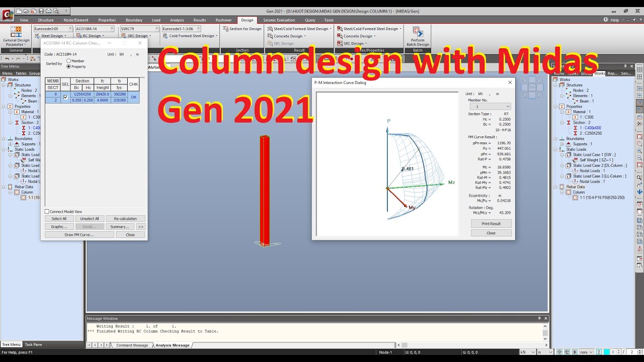This screenshot has height=362, width=644.
Task: Open General Design Parameter
Action: pyautogui.click(x=16, y=36)
